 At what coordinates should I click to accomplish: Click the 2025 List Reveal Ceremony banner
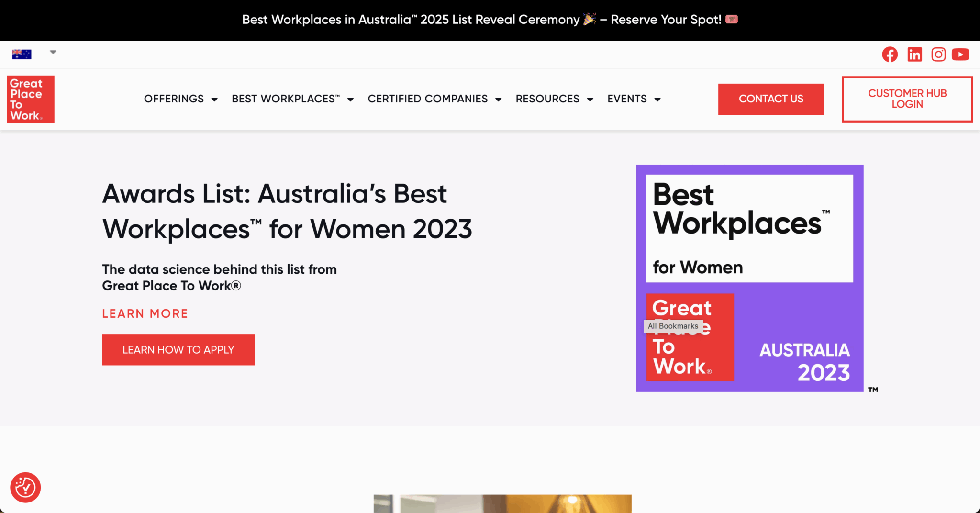click(490, 20)
